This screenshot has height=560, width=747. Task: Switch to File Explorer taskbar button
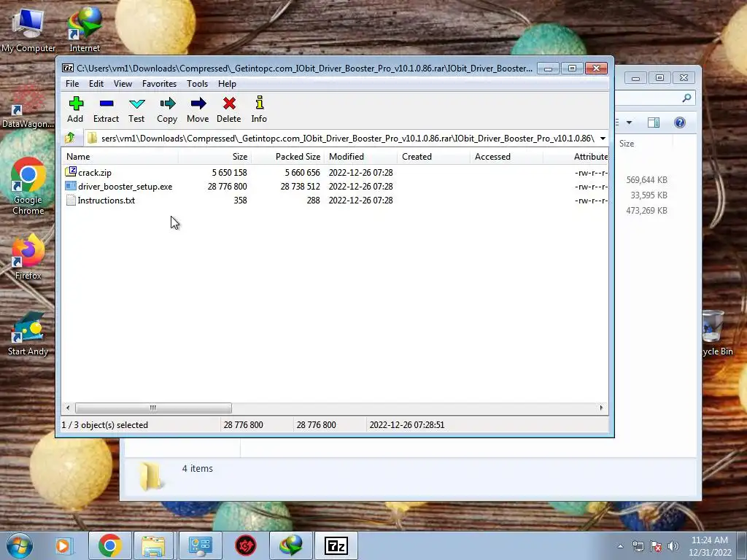153,545
